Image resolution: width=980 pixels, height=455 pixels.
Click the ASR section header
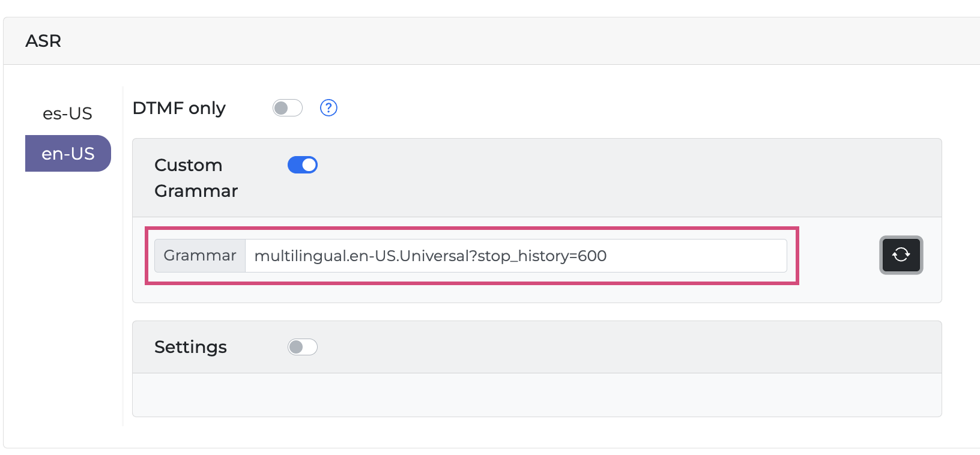[43, 41]
